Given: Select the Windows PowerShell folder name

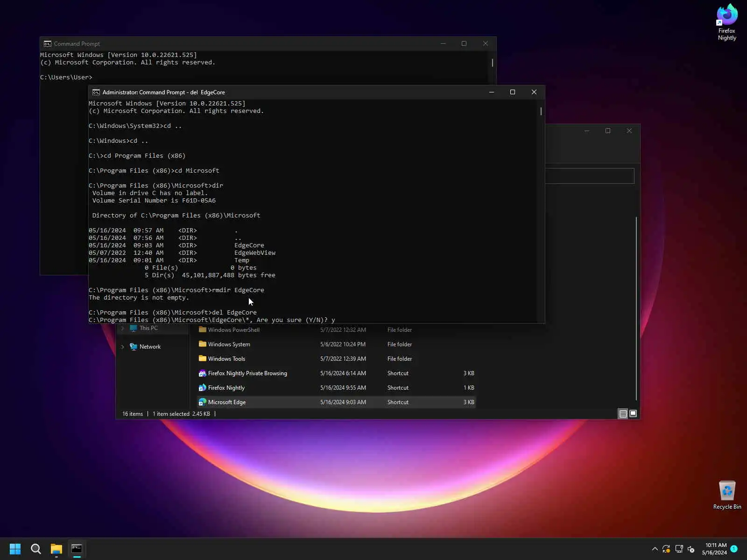Looking at the screenshot, I should [x=234, y=330].
